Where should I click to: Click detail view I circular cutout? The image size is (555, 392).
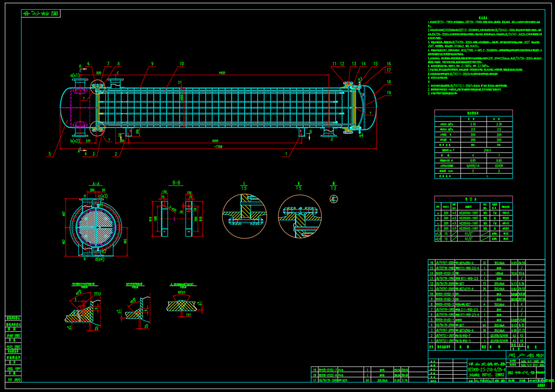(x=244, y=216)
